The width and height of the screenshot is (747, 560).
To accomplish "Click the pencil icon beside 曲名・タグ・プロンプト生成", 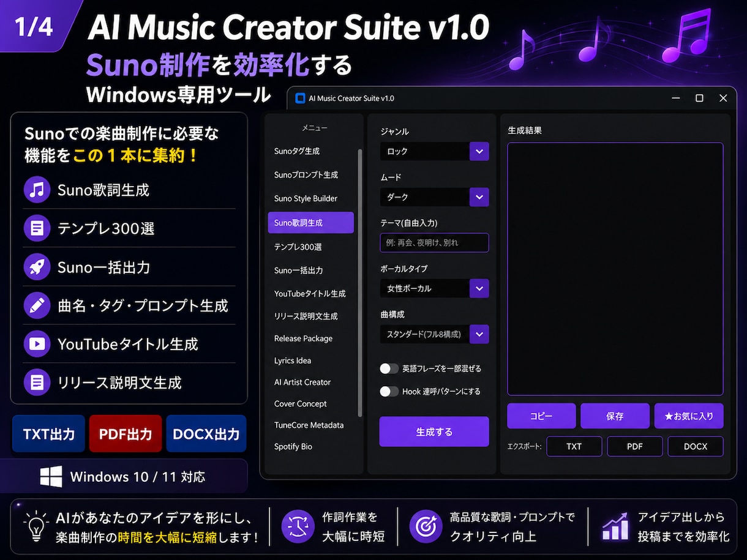I will point(37,305).
